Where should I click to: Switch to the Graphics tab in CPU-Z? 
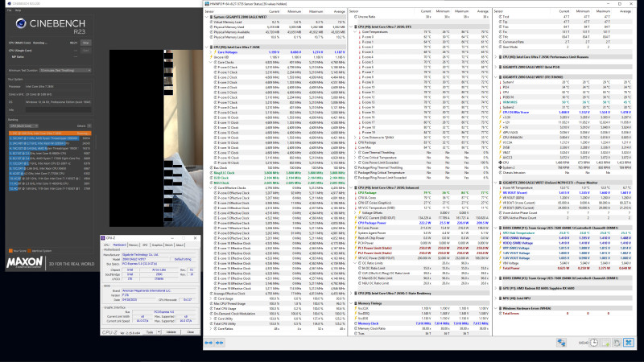pos(157,245)
